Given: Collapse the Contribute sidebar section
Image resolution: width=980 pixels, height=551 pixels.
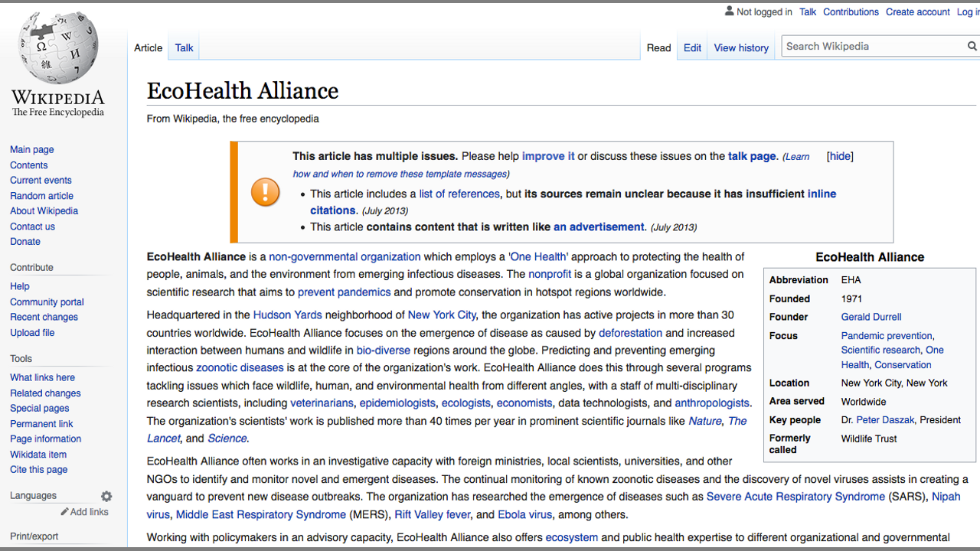Looking at the screenshot, I should tap(31, 267).
